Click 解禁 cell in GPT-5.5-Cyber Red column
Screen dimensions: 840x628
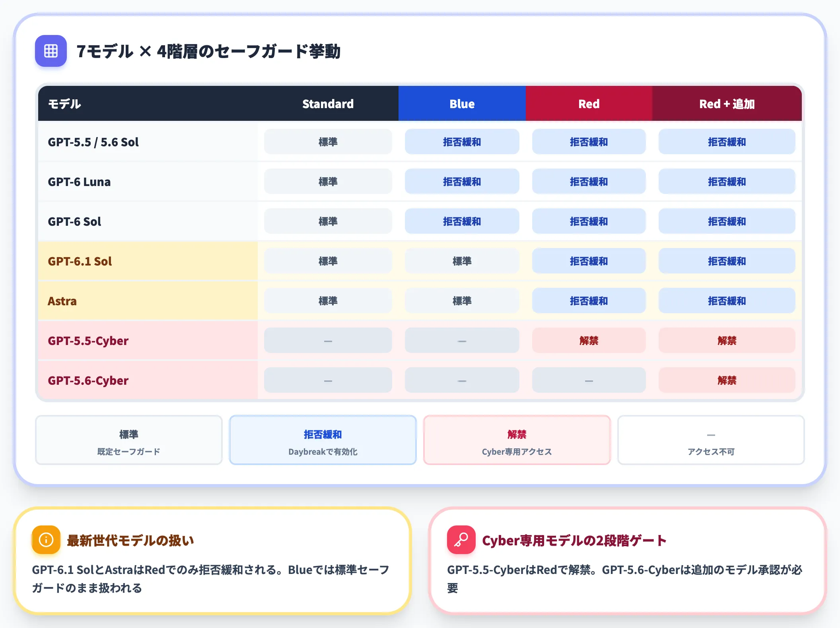point(589,340)
